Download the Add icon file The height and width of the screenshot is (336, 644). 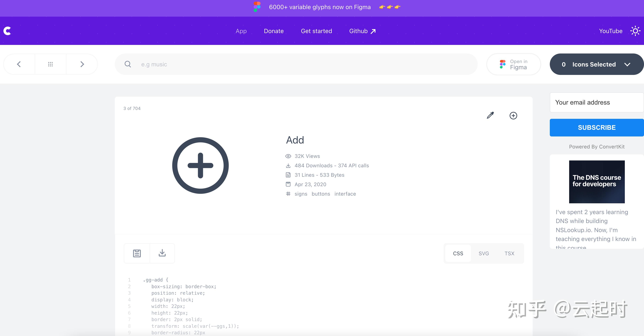(x=162, y=253)
